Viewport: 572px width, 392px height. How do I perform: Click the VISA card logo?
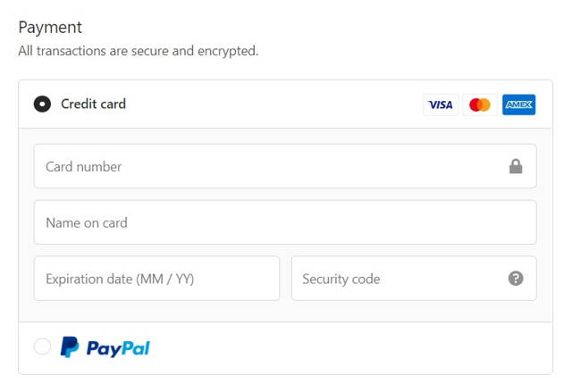[441, 105]
